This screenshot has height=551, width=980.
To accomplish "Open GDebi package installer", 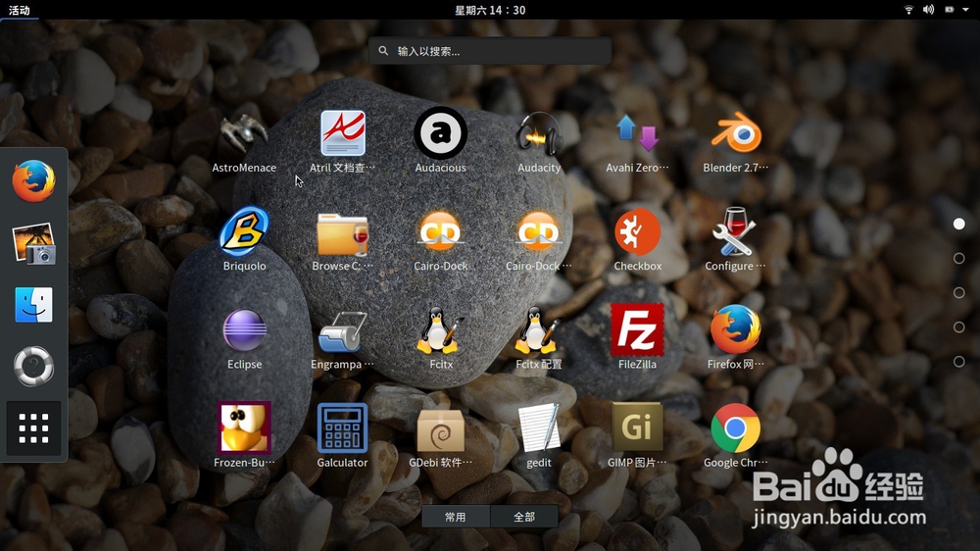I will tap(441, 436).
